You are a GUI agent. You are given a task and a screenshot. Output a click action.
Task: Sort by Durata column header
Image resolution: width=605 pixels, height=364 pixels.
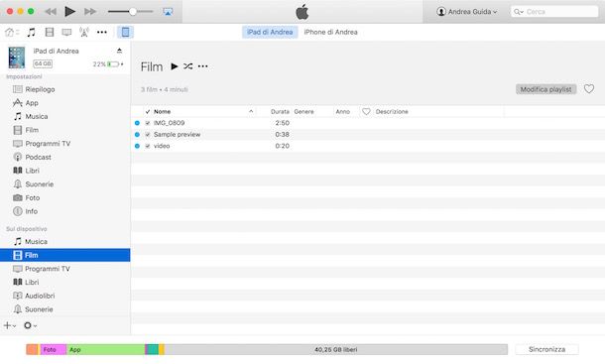(x=280, y=111)
